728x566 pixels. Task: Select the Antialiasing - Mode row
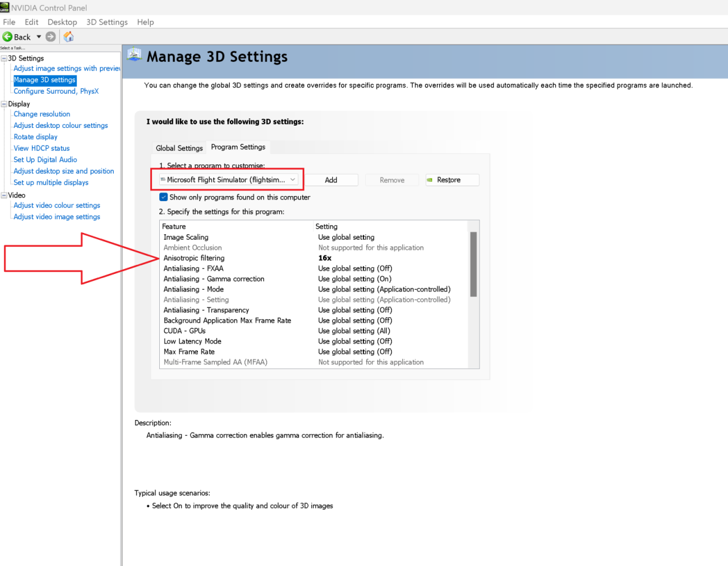(314, 289)
